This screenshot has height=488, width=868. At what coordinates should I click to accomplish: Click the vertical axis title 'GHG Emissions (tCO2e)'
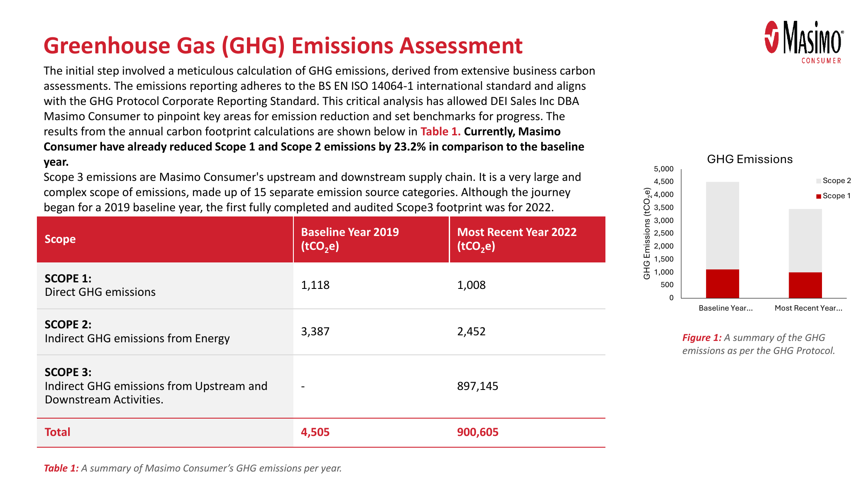click(x=647, y=233)
